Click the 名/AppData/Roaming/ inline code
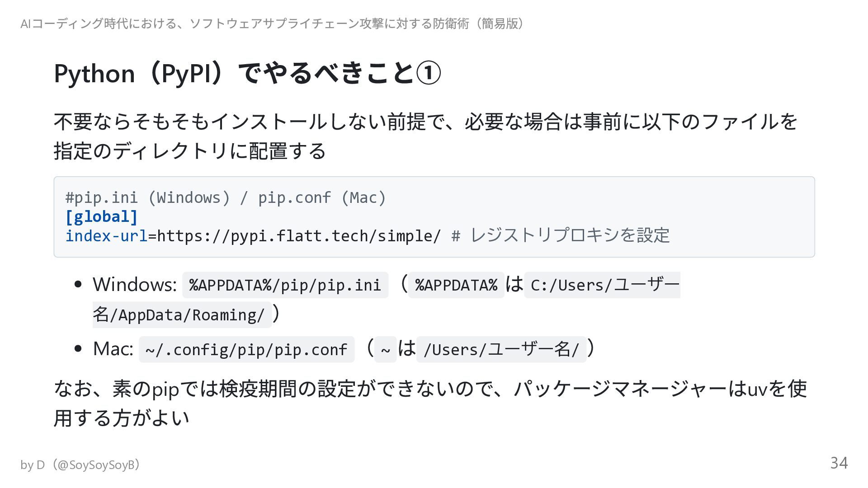Viewport: 868px width, 488px height. pos(182,314)
